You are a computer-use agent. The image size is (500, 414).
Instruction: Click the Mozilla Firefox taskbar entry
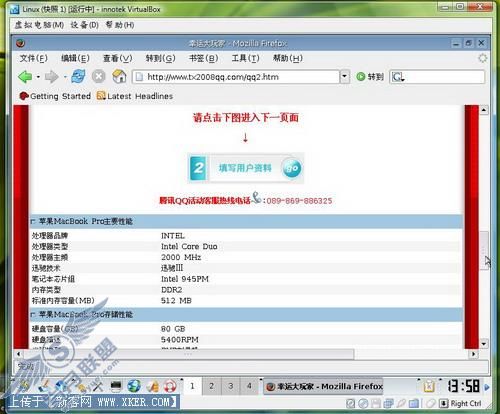point(324,386)
